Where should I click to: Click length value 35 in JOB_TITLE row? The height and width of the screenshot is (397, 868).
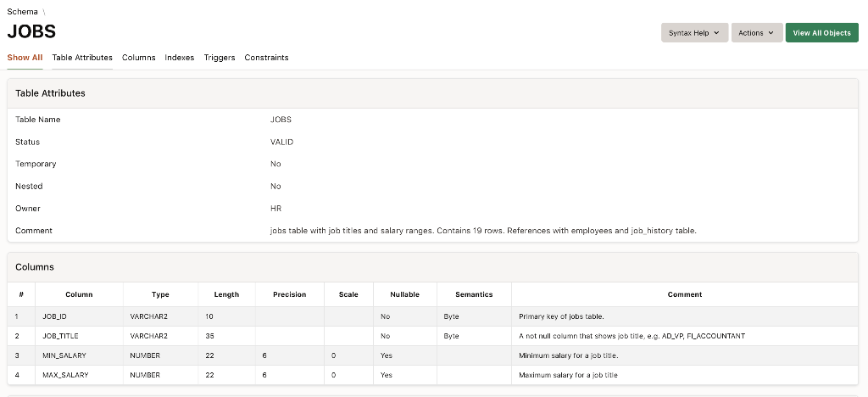pyautogui.click(x=210, y=336)
